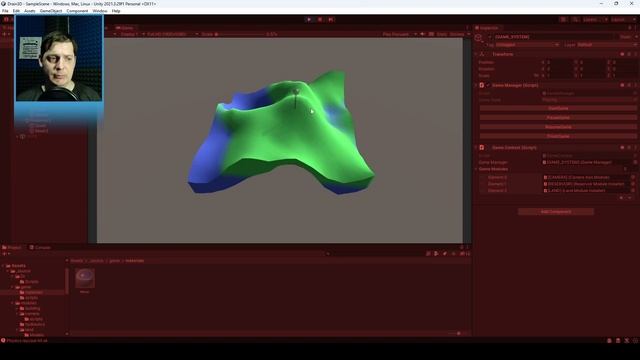Collapse the Game Manager (Script) component foldout

click(476, 85)
